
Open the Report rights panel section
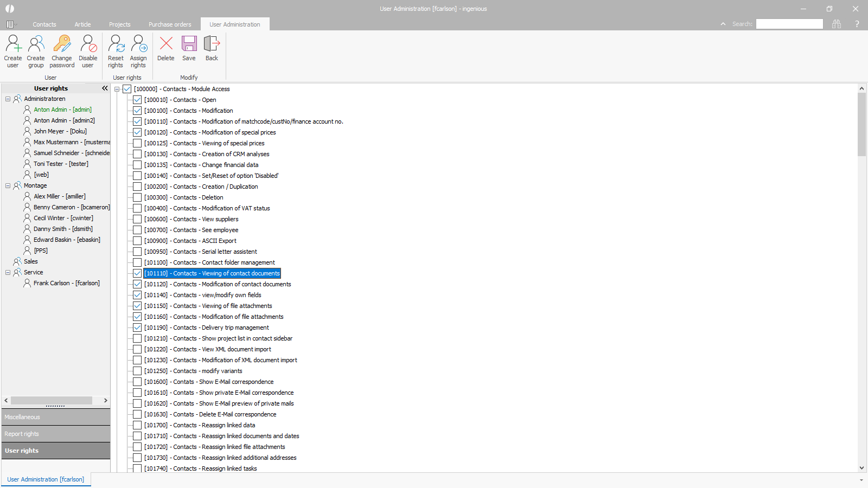tap(56, 434)
